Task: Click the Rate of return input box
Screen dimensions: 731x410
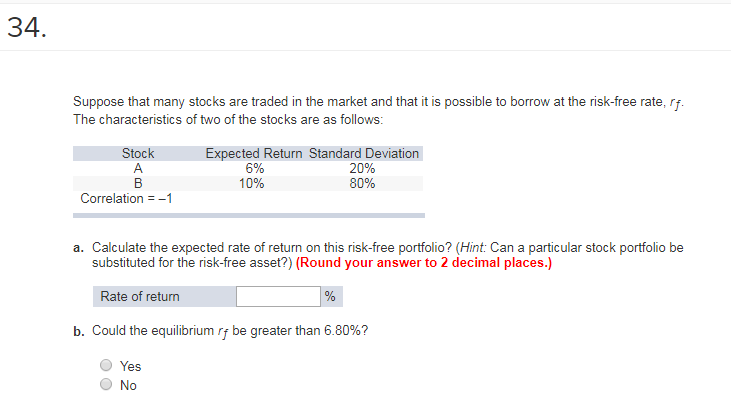Action: click(x=278, y=297)
